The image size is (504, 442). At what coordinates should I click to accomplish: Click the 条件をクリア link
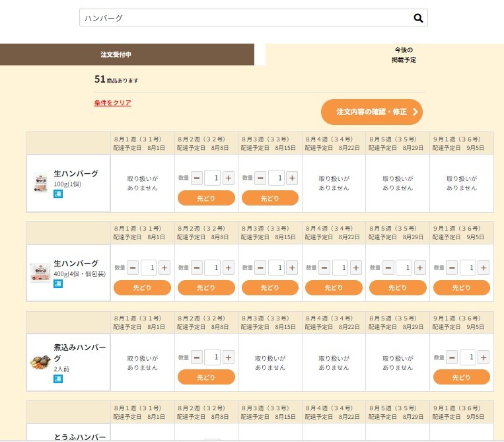[x=112, y=103]
